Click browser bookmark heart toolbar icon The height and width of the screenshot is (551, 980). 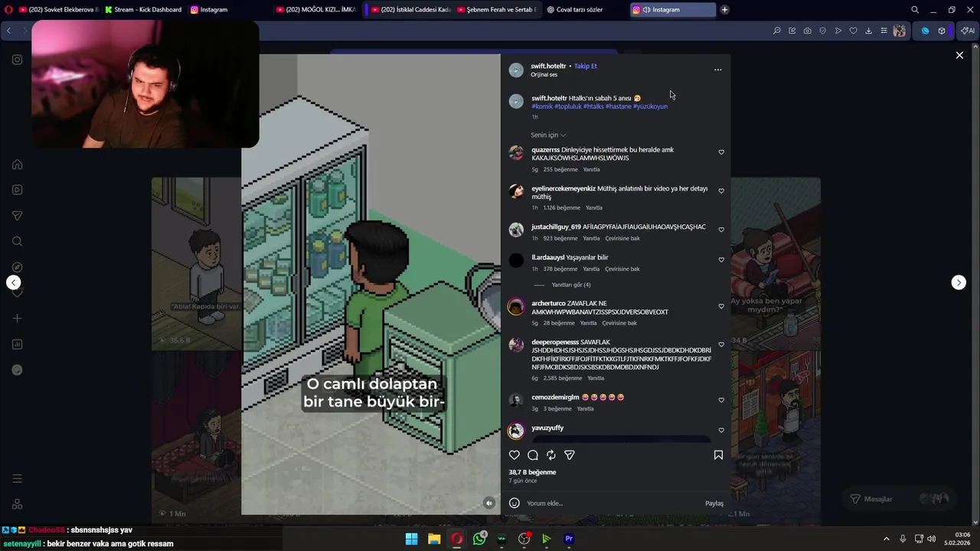(854, 31)
